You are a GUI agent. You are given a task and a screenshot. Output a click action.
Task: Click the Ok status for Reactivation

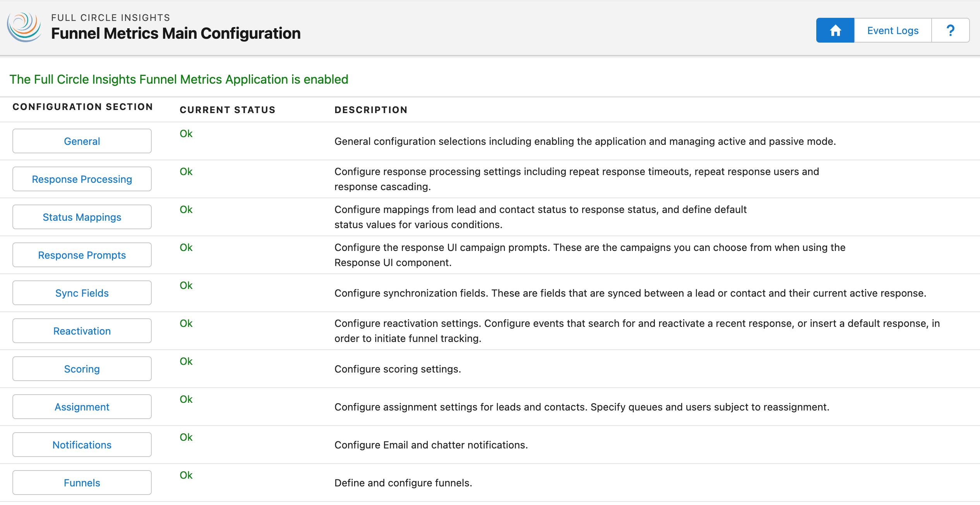tap(186, 323)
